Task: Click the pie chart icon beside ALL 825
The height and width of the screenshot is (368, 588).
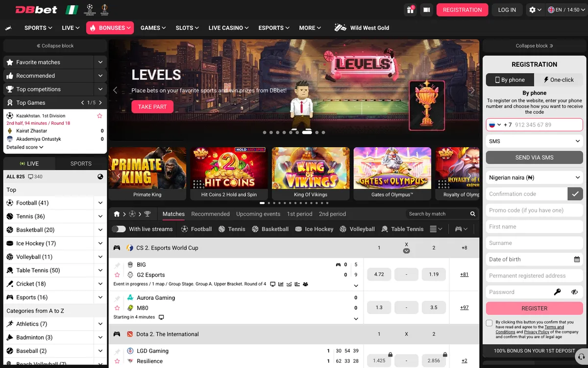Action: (x=100, y=177)
